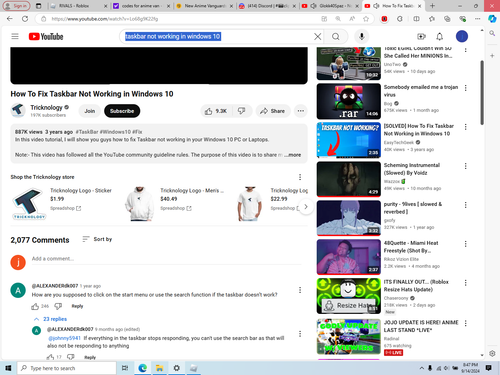Open 48Quette Miami Heat Freestyle video

tap(411, 247)
